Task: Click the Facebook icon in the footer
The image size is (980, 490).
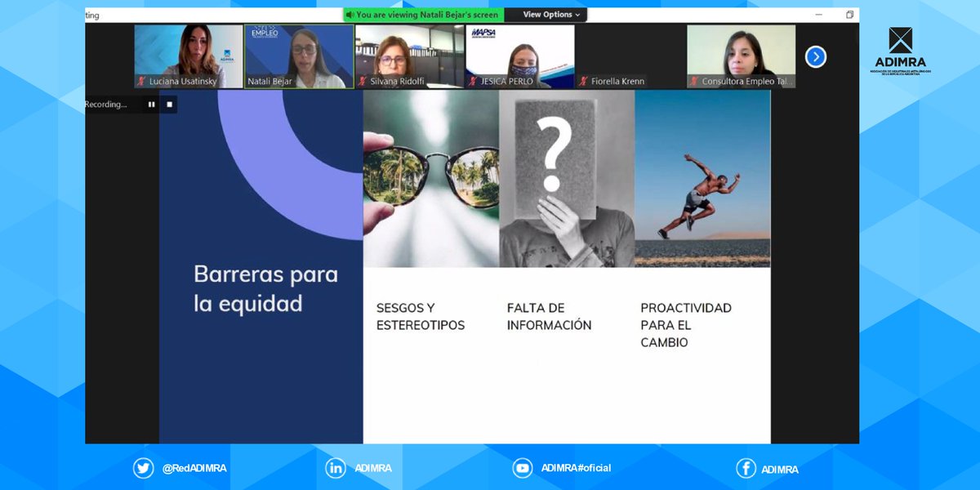Action: [746, 468]
